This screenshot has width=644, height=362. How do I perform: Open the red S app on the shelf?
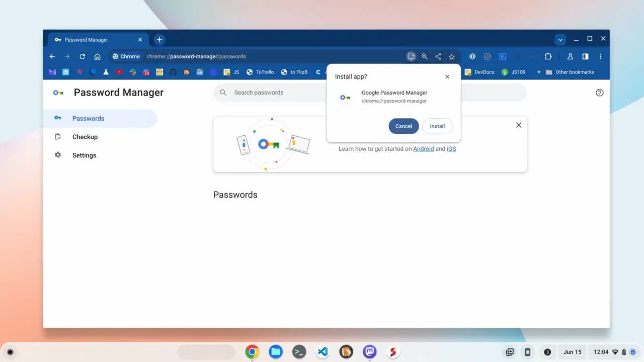(x=393, y=352)
